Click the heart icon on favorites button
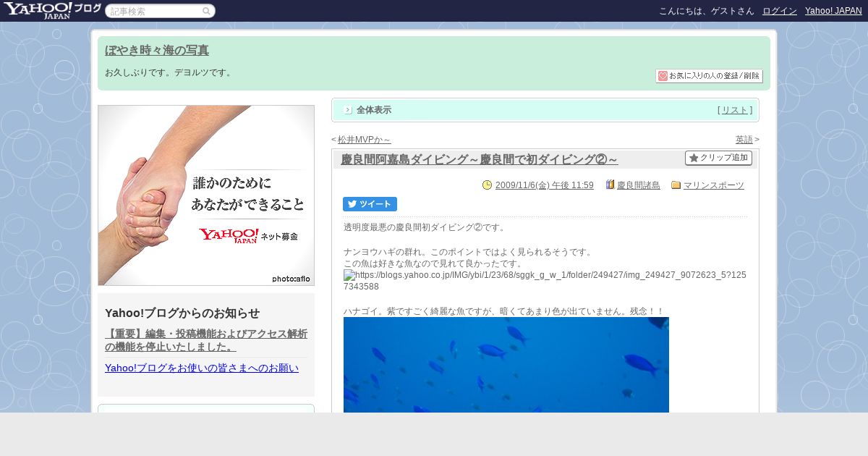 [x=663, y=76]
